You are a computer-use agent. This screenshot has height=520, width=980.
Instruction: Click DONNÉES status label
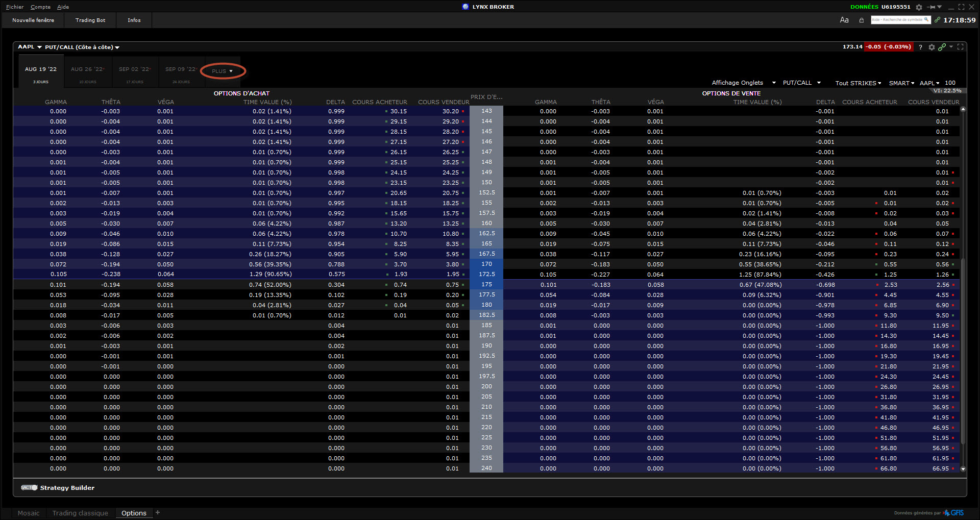(864, 7)
